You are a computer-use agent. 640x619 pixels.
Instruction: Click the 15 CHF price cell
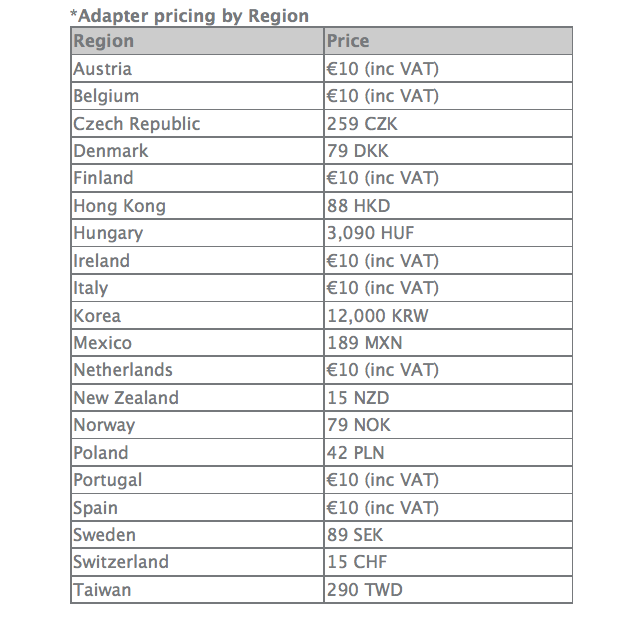click(357, 562)
